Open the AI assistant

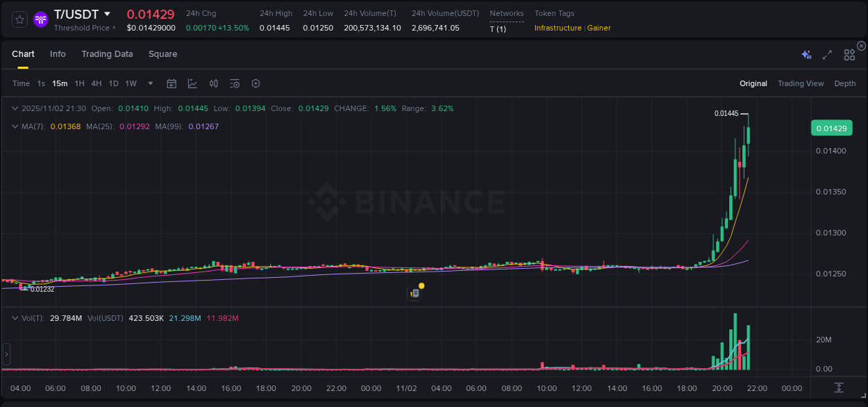click(x=806, y=54)
